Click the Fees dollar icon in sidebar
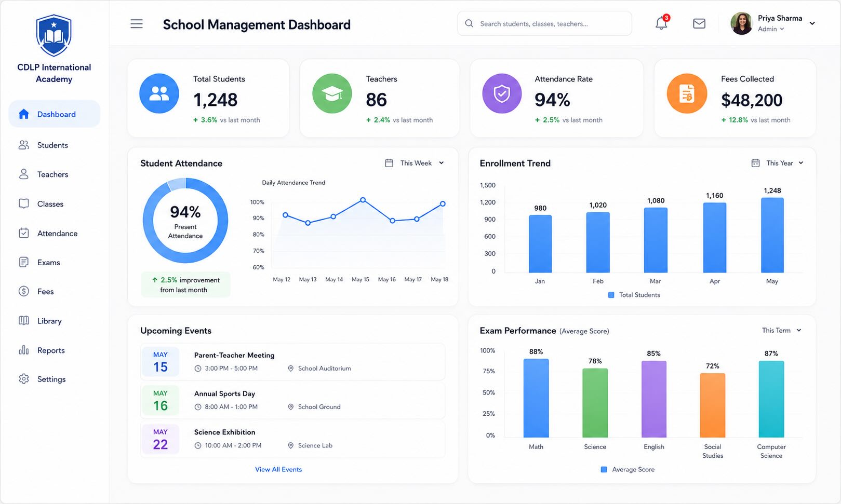The width and height of the screenshot is (841, 504). (x=24, y=291)
